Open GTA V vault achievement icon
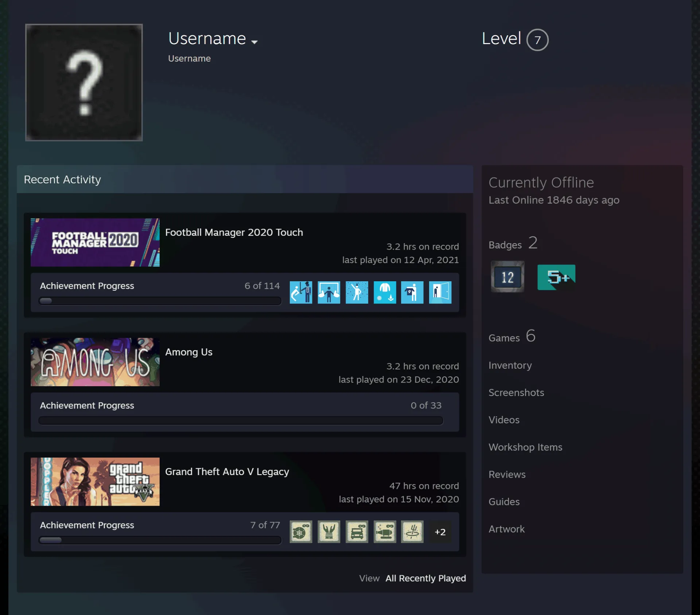700x615 pixels. (301, 532)
